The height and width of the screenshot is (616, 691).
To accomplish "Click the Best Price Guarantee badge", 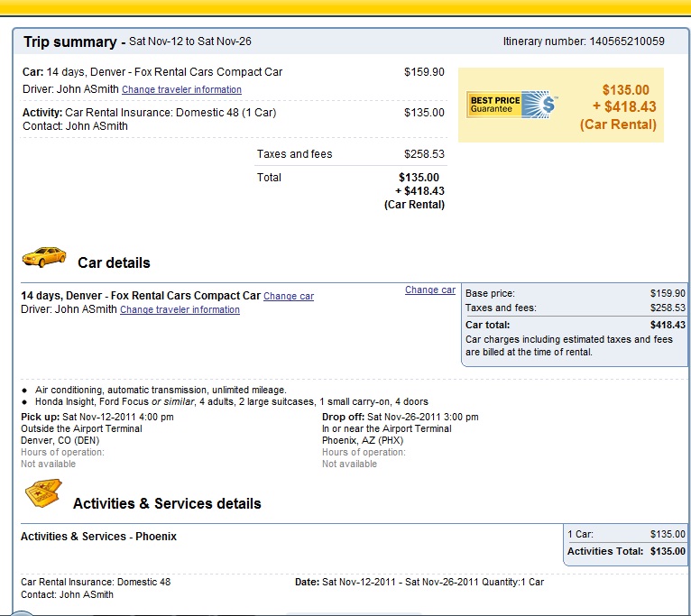I will click(512, 105).
